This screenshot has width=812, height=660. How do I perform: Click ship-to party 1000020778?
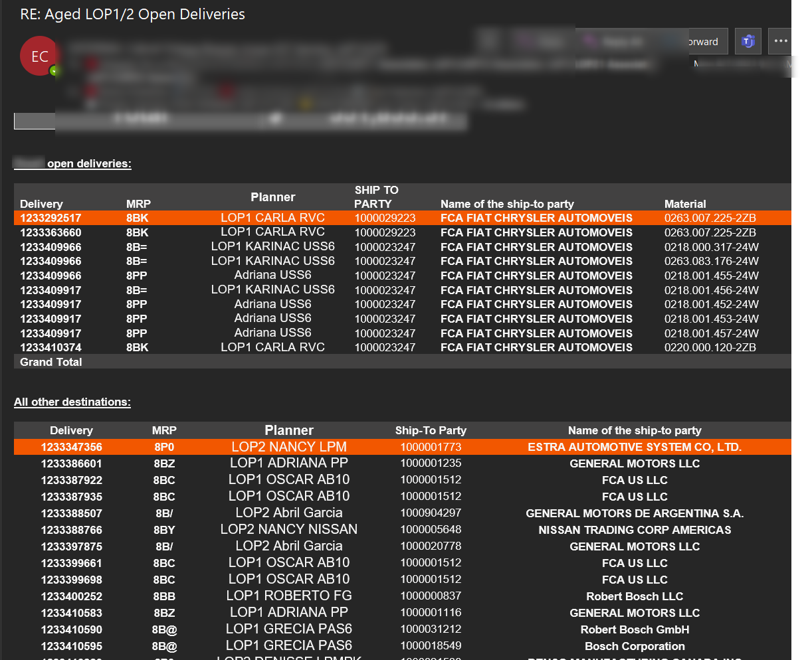[431, 546]
